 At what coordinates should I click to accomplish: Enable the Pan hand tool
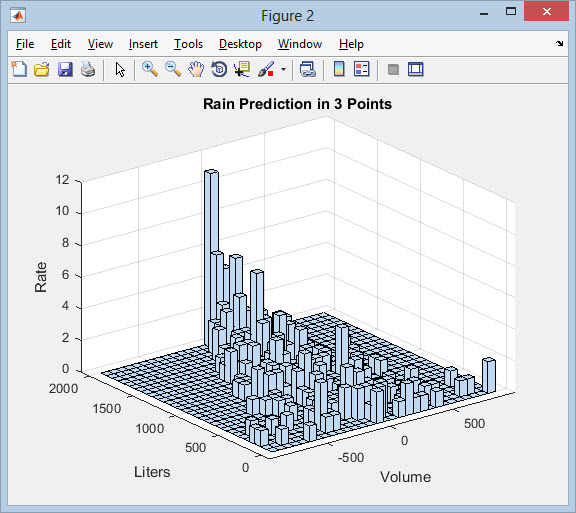(196, 69)
